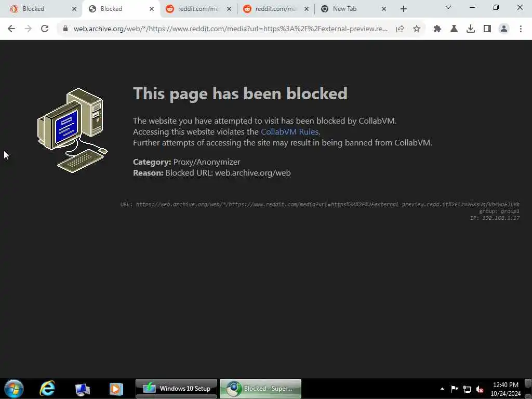Open the Downloads tray icon
This screenshot has height=399, width=532.
[x=471, y=29]
